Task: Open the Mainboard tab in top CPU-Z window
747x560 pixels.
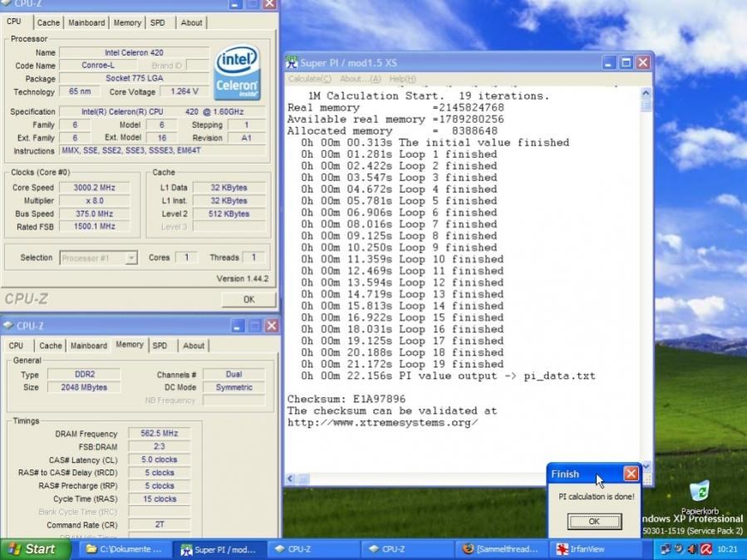Action: pos(86,23)
